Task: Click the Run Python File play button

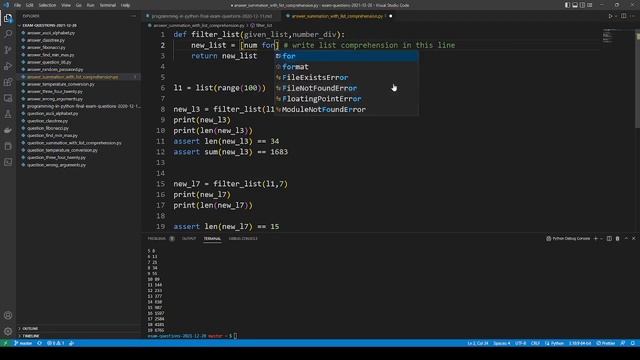Action: [611, 16]
